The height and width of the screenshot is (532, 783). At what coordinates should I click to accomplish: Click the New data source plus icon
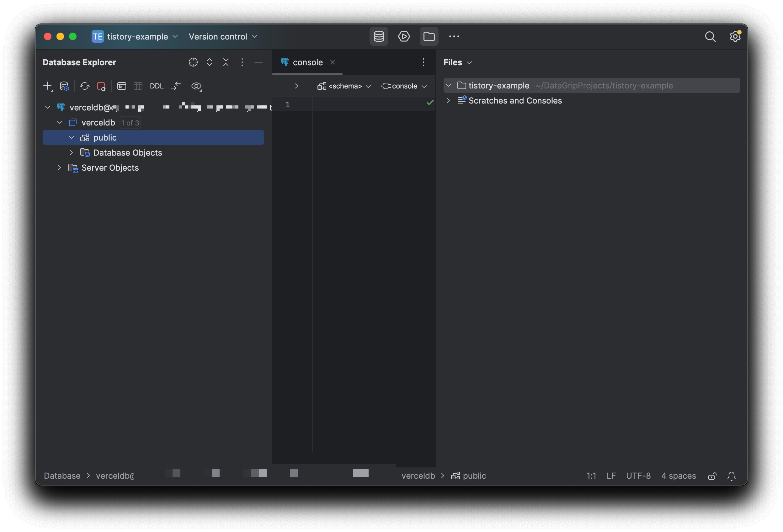coord(47,86)
